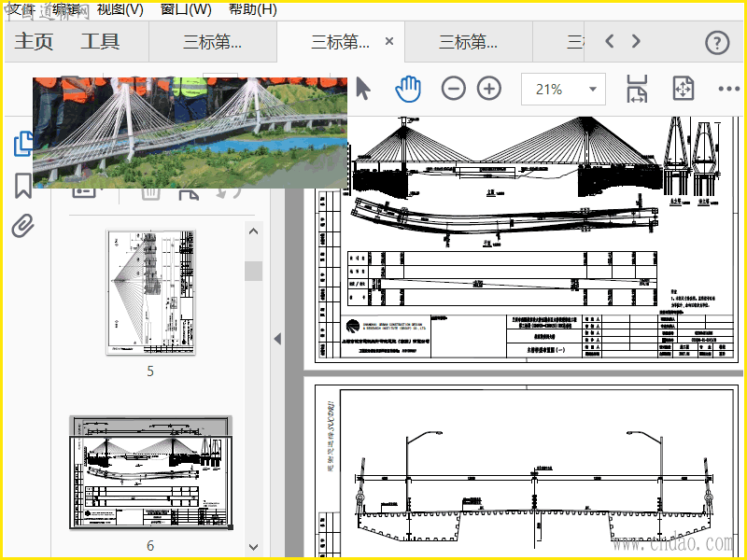747x560 pixels.
Task: Switch to the 主页 tab
Action: [34, 41]
